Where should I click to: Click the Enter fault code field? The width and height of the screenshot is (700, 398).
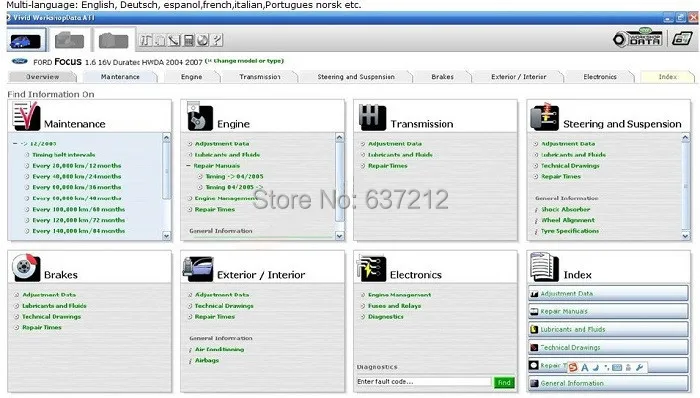click(424, 382)
